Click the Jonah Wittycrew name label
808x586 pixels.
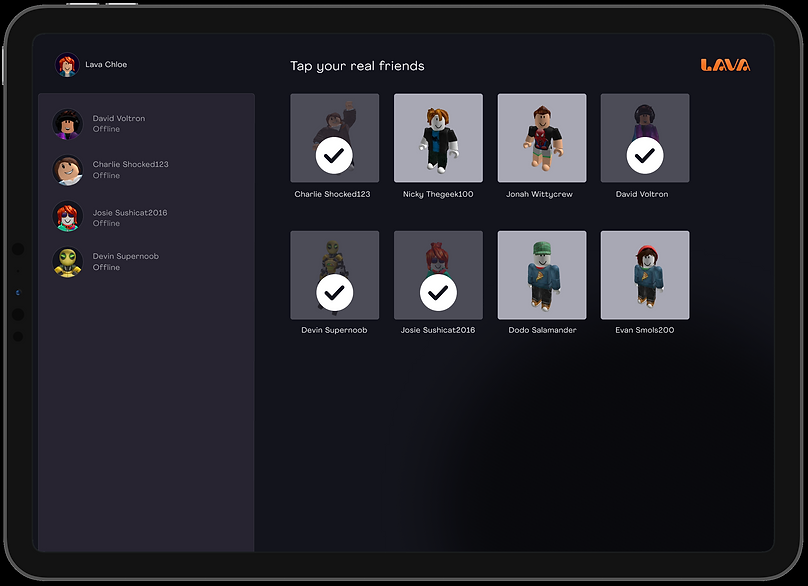(x=539, y=194)
